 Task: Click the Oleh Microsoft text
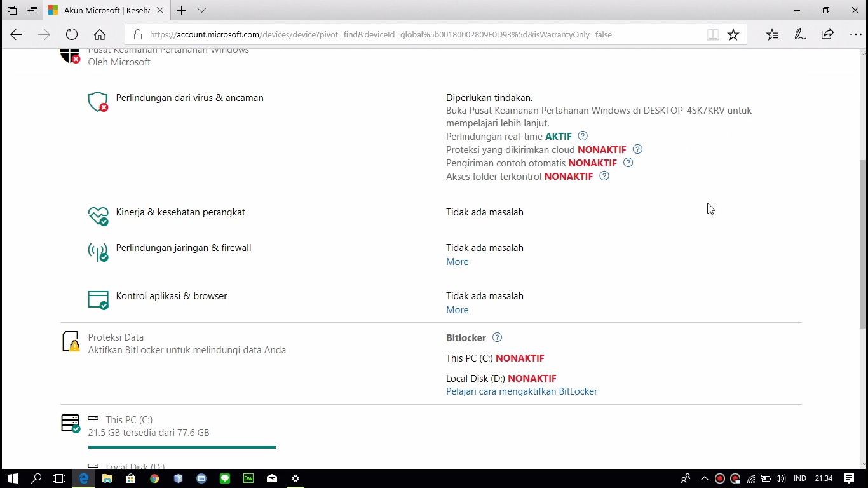(119, 62)
